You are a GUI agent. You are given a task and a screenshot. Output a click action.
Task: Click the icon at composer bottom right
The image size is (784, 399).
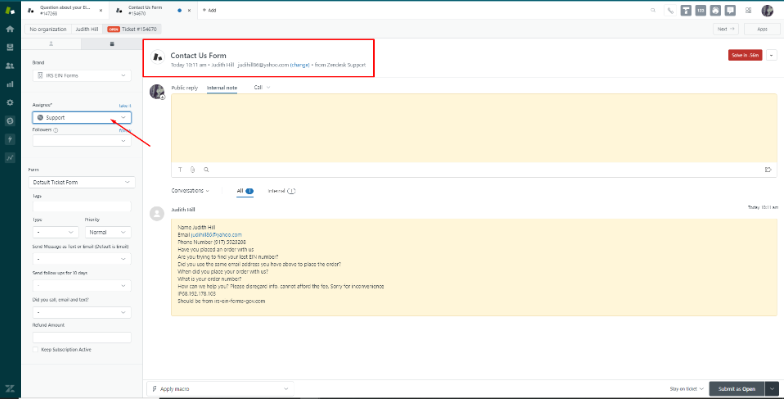[768, 170]
